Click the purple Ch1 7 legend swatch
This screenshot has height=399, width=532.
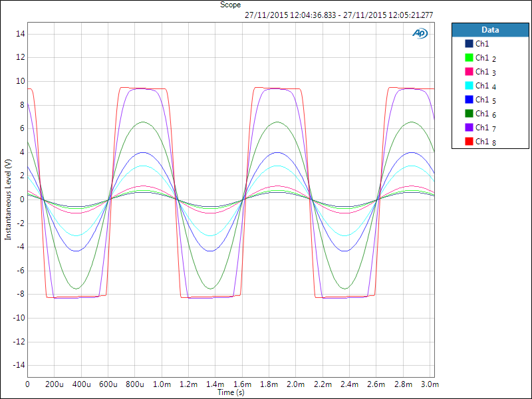click(469, 128)
